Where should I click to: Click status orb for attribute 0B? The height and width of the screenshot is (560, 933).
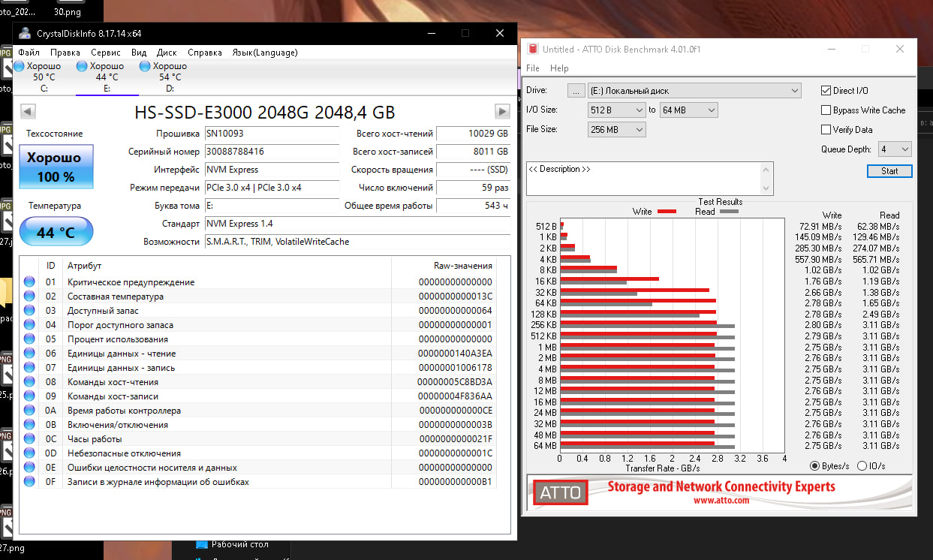[x=29, y=425]
